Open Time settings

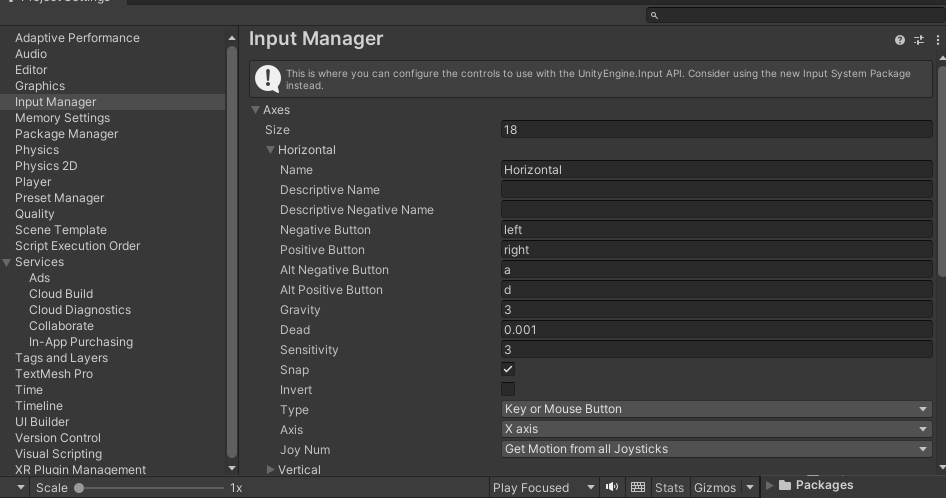[x=29, y=389]
